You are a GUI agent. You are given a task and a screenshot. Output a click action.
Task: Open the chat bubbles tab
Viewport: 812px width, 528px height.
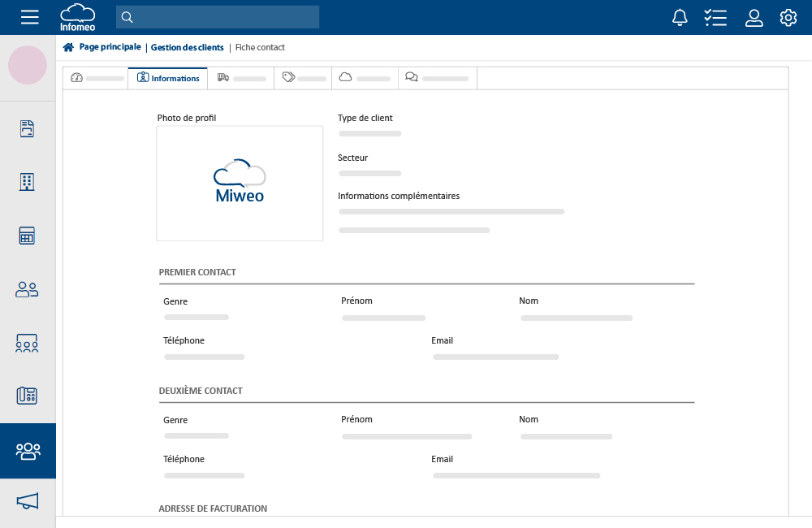click(x=437, y=78)
